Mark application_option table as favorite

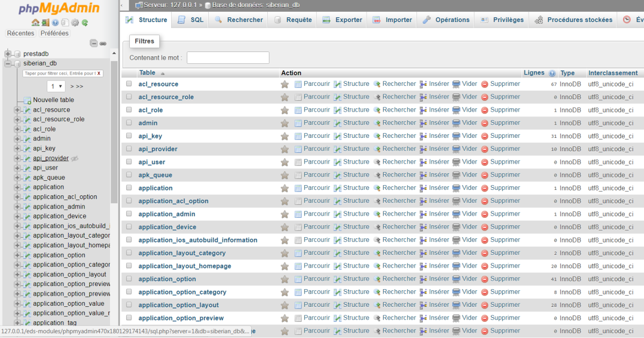point(284,279)
